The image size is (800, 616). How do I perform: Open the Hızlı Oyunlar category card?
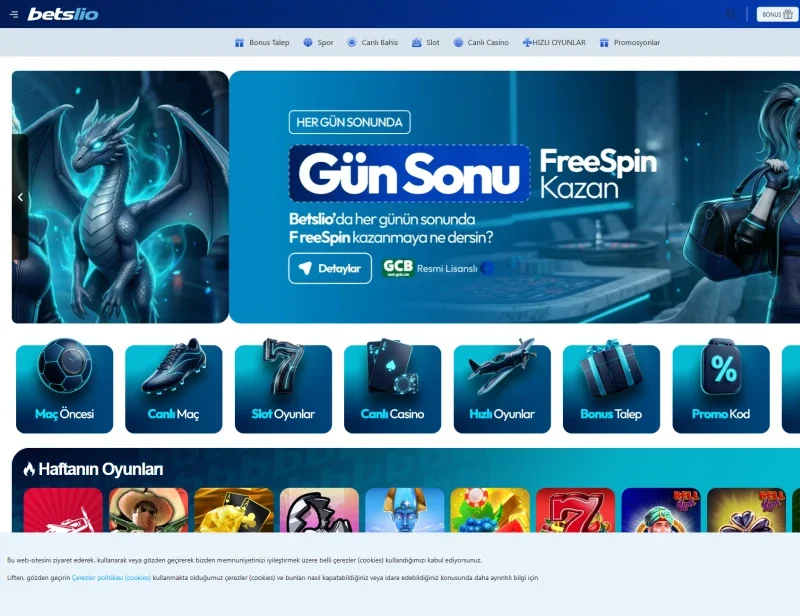point(502,387)
